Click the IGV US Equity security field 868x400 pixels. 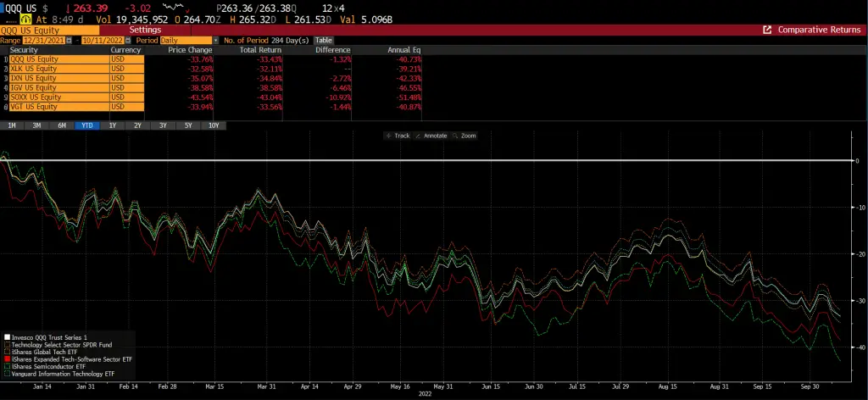pyautogui.click(x=59, y=87)
